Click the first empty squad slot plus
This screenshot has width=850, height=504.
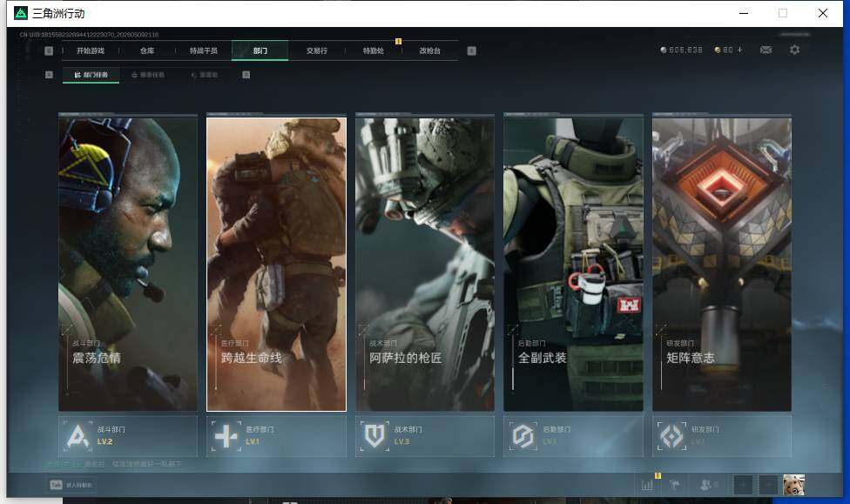(743, 485)
